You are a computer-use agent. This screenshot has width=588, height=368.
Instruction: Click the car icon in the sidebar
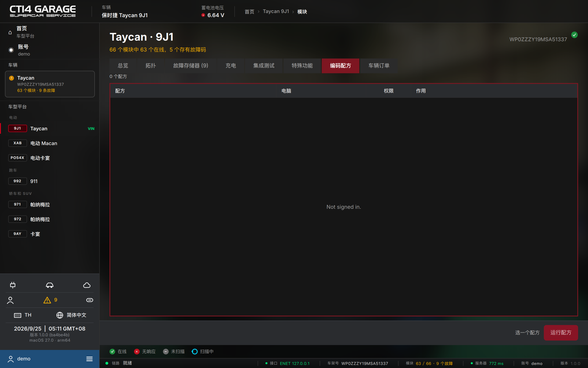pos(50,285)
